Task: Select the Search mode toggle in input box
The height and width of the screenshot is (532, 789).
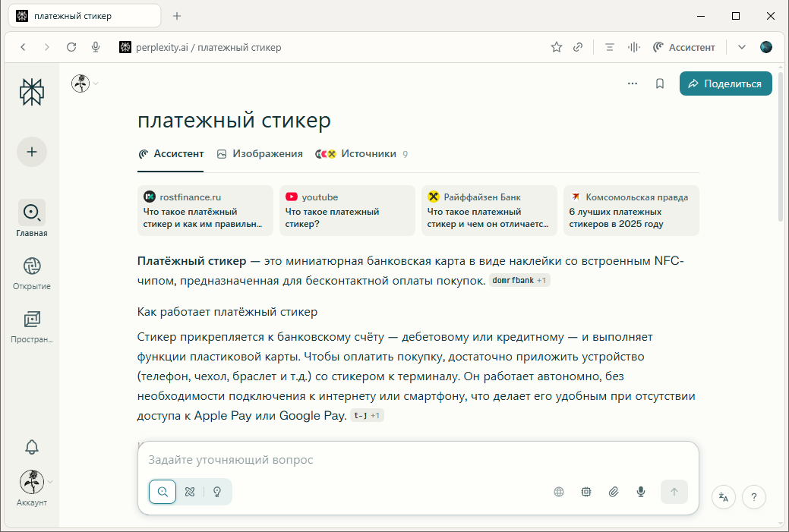Action: click(163, 492)
